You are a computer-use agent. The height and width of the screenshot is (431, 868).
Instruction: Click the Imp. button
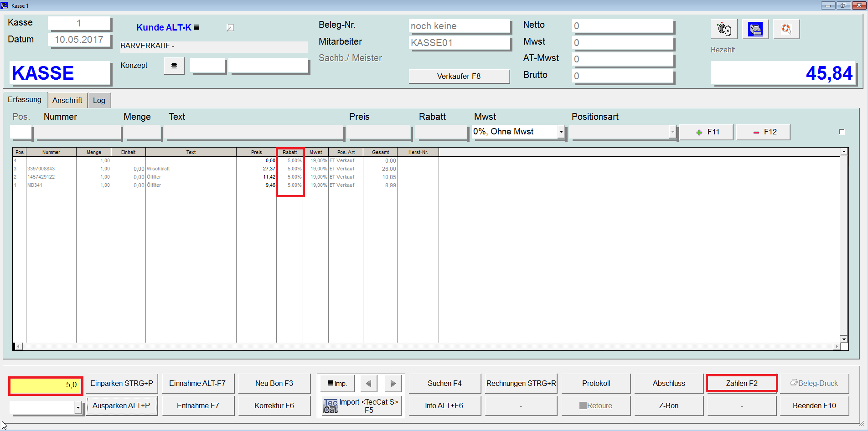pyautogui.click(x=337, y=384)
